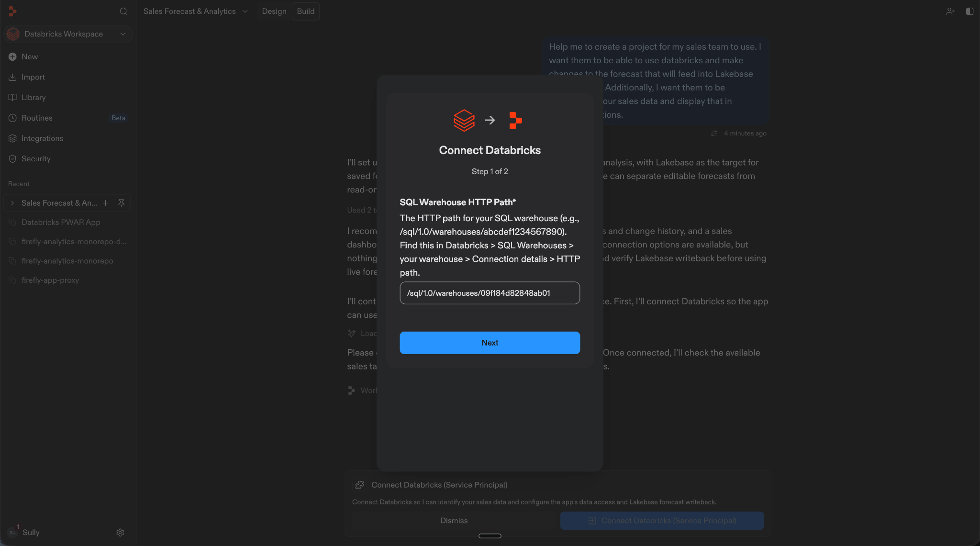Click the search magnifier icon
The image size is (980, 546).
[123, 11]
